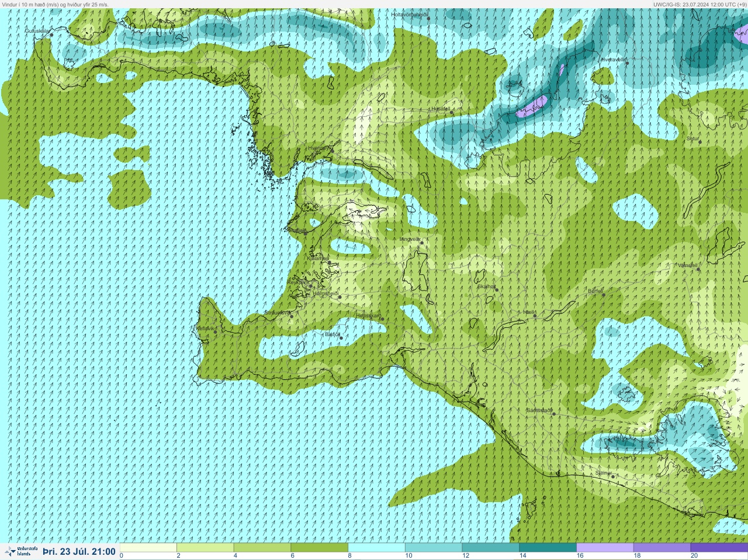The width and height of the screenshot is (748, 560).
Task: Click the Þingvellir station label
Action: (410, 239)
